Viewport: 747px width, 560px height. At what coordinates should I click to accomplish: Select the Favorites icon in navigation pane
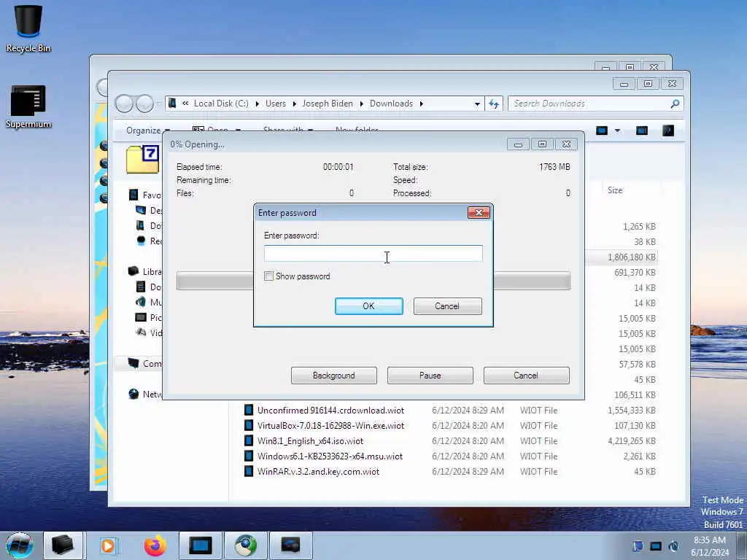[134, 195]
